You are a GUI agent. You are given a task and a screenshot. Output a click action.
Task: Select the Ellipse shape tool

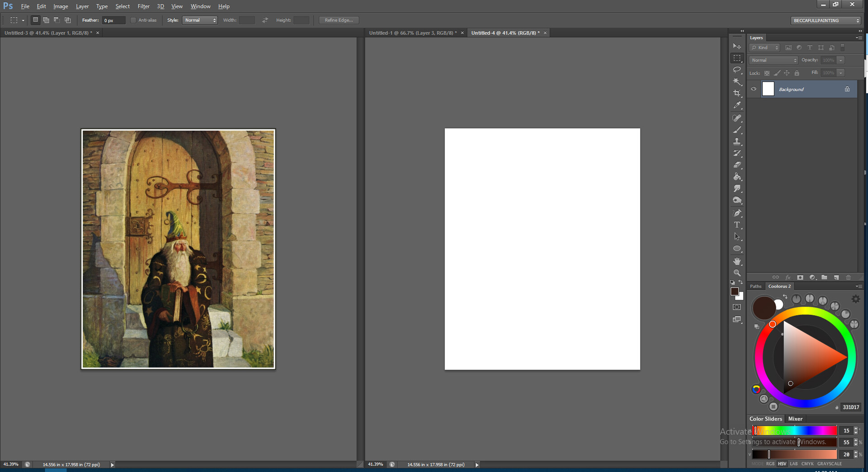point(737,249)
